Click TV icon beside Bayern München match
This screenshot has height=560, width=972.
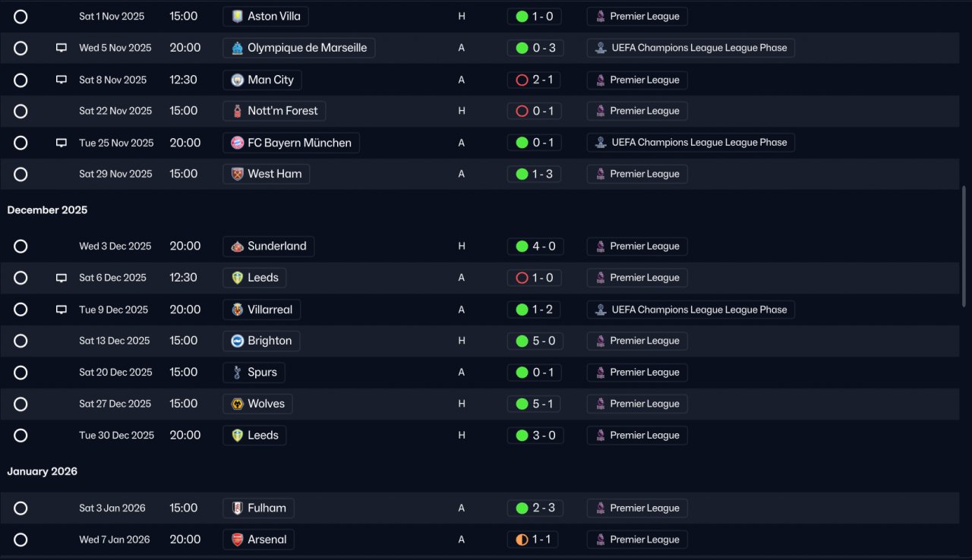62,143
